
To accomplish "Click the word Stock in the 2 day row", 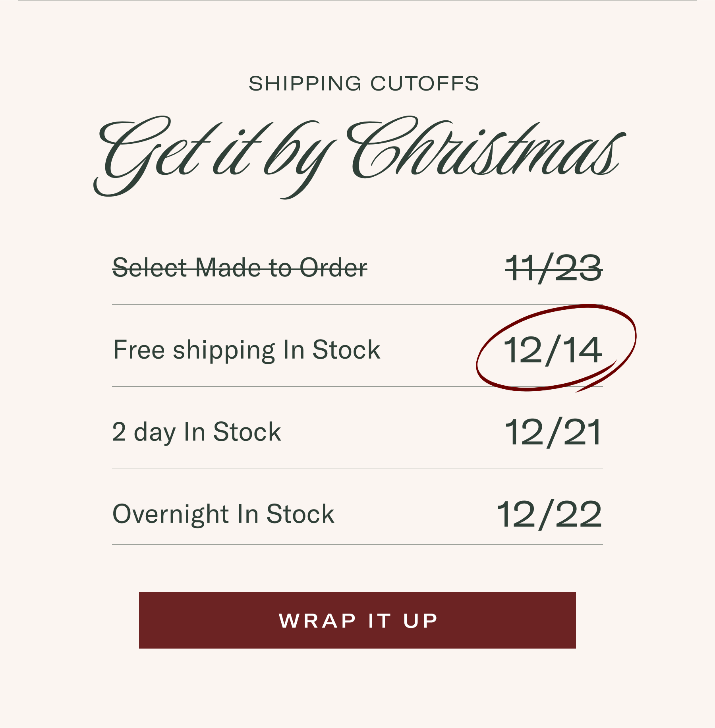I will click(247, 432).
